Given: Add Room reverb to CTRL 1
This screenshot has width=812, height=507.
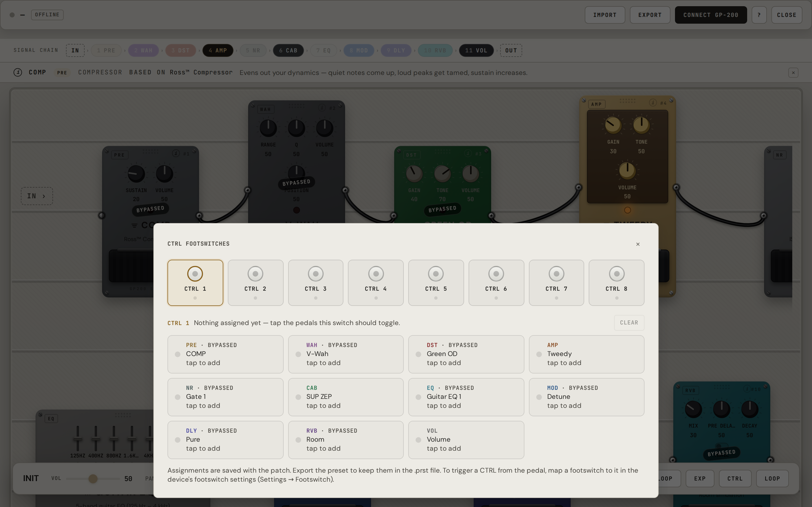Looking at the screenshot, I should click(x=346, y=440).
